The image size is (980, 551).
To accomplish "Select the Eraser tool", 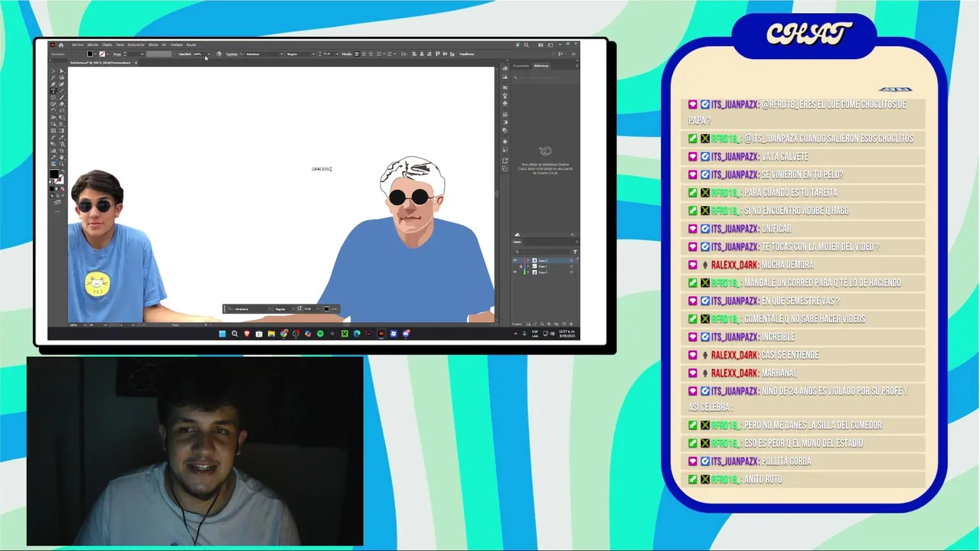I will pos(61,104).
